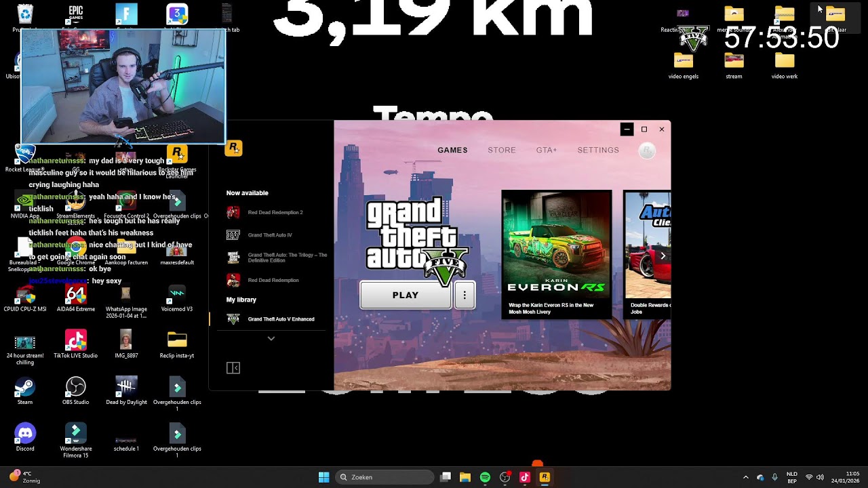Select the OBS Studio desktop shortcut
This screenshot has height=488, width=868.
(x=75, y=391)
